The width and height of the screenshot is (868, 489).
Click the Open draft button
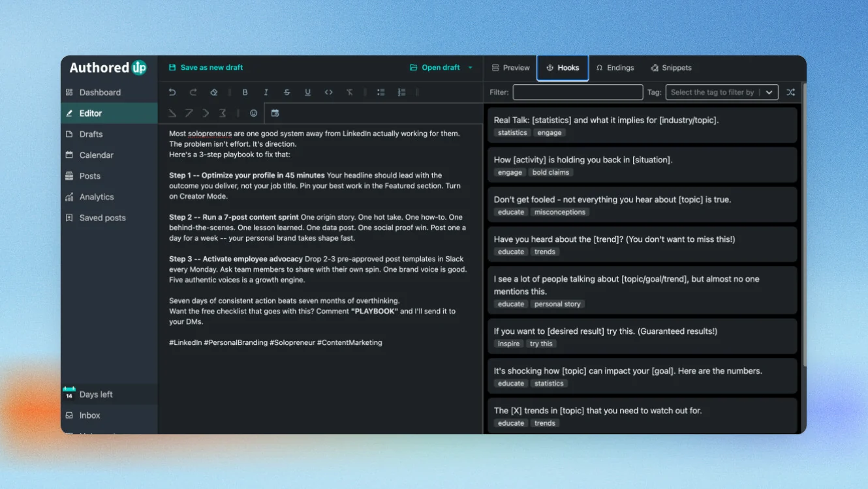(x=435, y=68)
